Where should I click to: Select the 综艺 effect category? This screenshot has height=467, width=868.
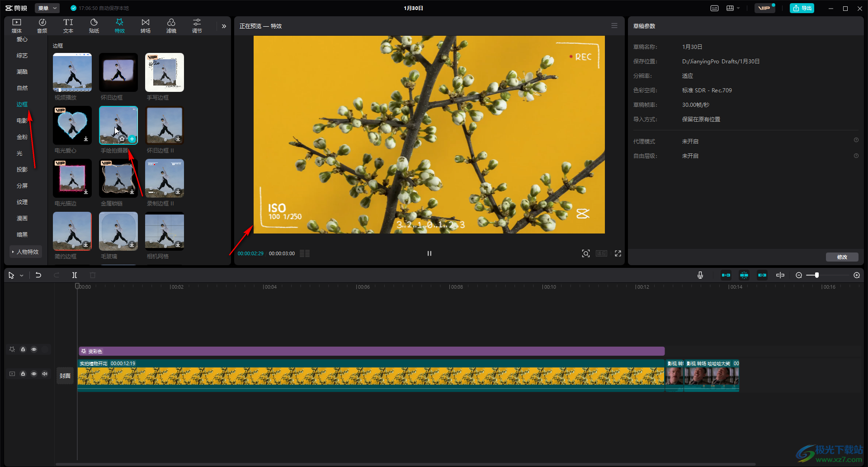coord(22,56)
